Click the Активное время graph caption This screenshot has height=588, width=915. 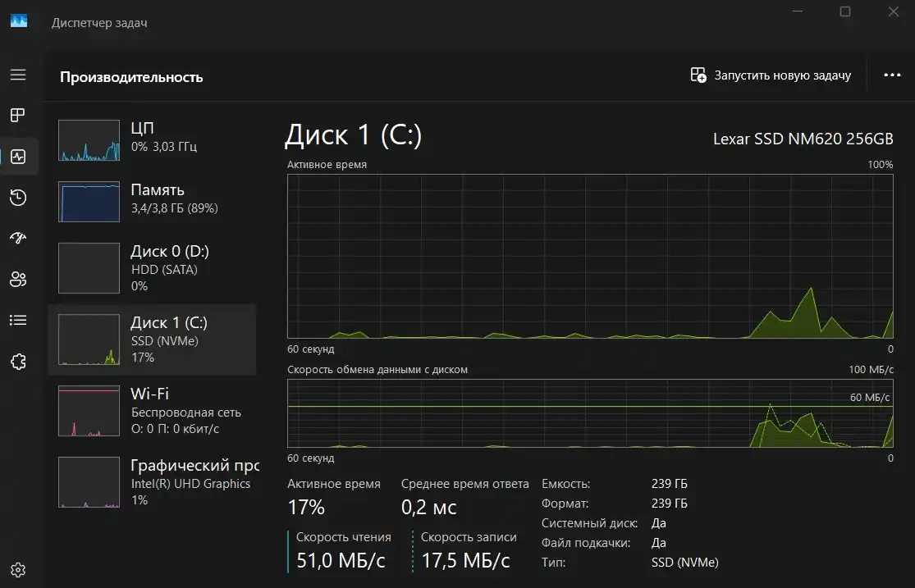tap(327, 165)
